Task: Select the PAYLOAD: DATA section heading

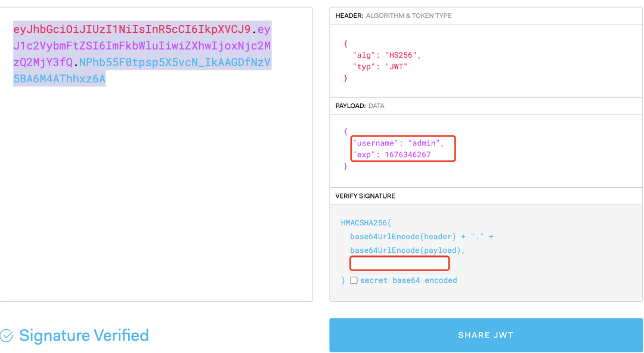Action: tap(360, 106)
